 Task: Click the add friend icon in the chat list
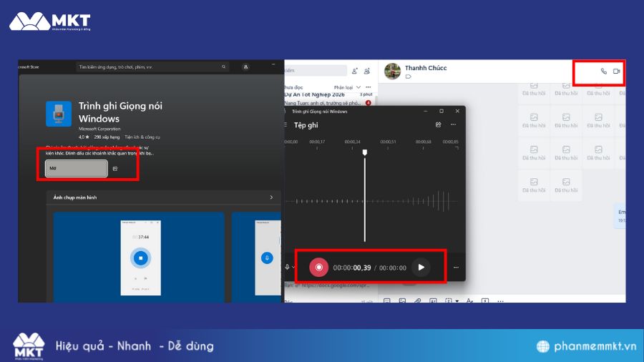pos(355,71)
